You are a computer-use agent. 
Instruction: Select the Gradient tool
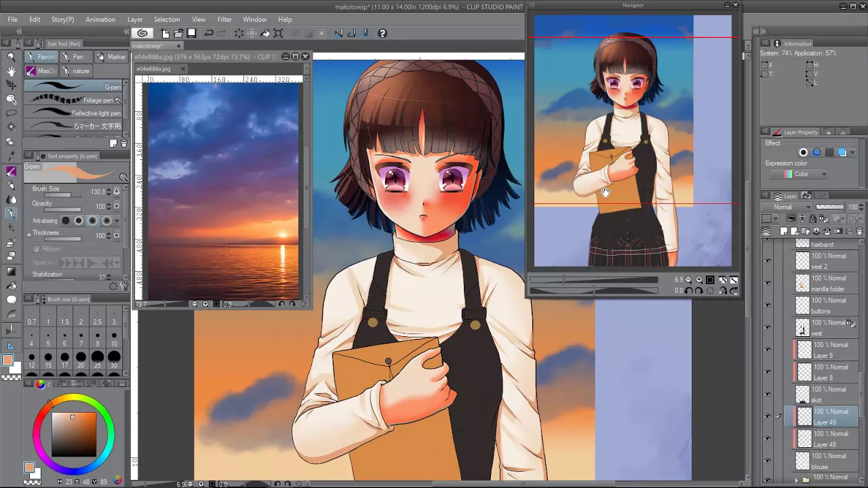[x=12, y=270]
